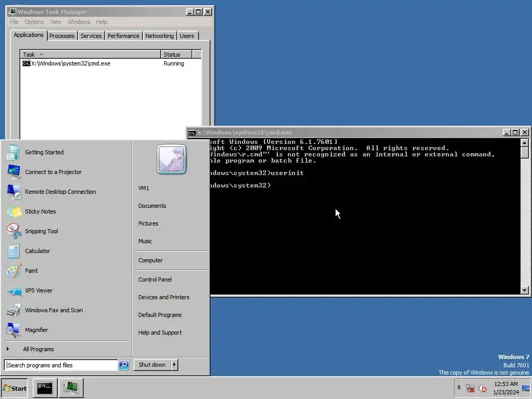This screenshot has width=532, height=399.
Task: Click the cmd taskbar button
Action: [45, 388]
